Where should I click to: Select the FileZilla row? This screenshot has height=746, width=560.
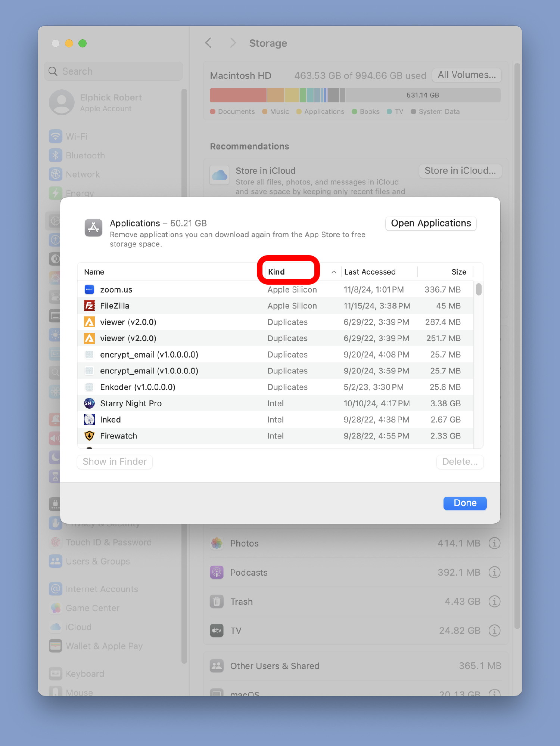[276, 306]
